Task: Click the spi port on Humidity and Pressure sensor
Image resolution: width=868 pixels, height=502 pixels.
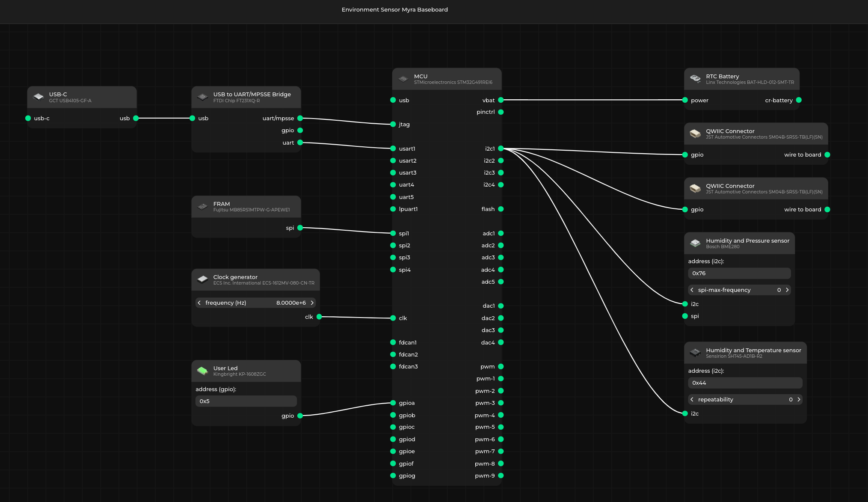Action: (x=685, y=316)
